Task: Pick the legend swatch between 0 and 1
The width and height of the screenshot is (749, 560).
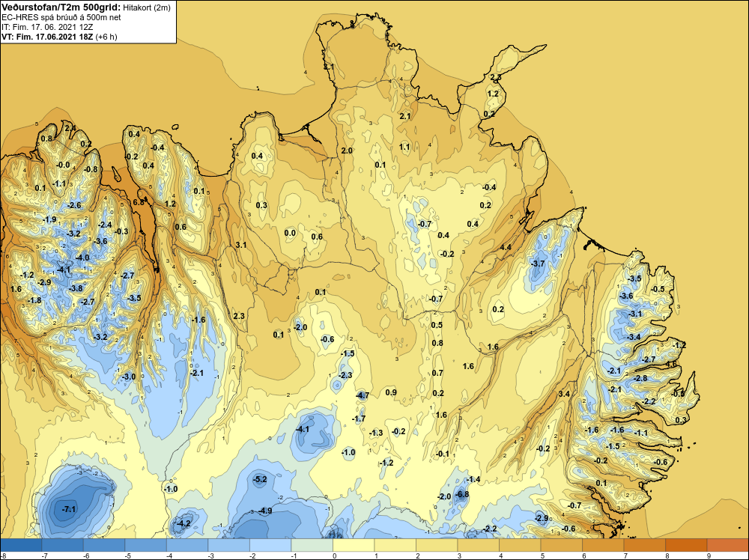Action: point(354,545)
